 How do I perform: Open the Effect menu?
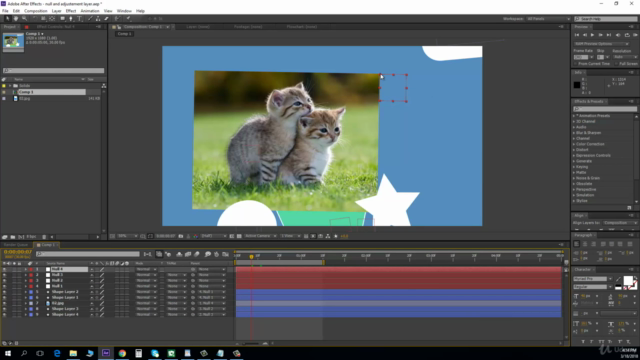click(x=71, y=11)
